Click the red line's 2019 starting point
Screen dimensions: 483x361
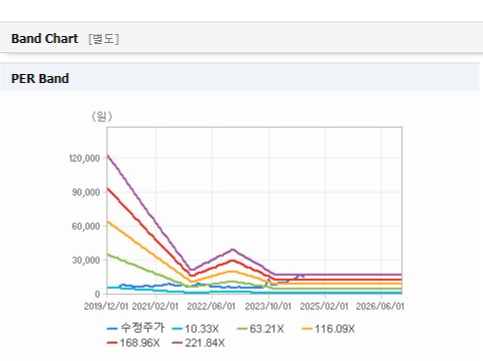(108, 189)
